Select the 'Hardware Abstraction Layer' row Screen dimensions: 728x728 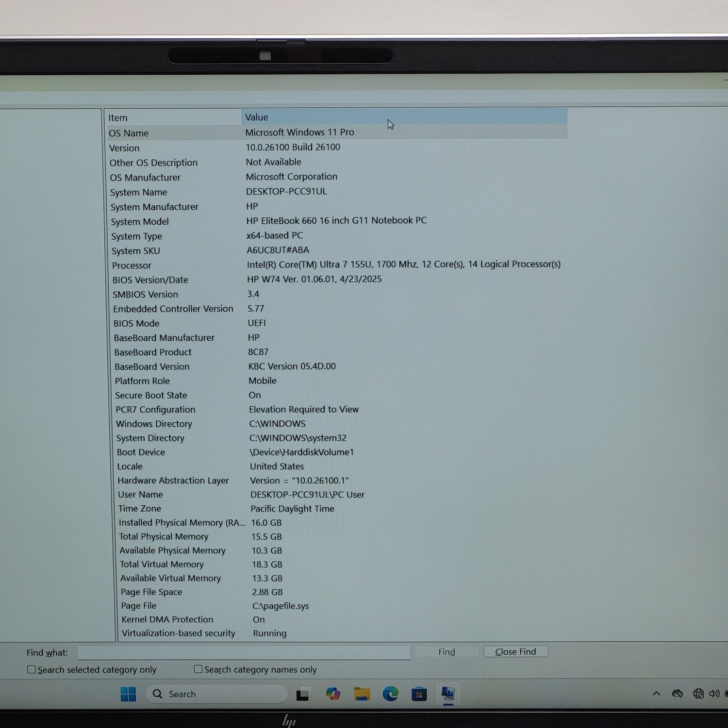click(x=173, y=480)
